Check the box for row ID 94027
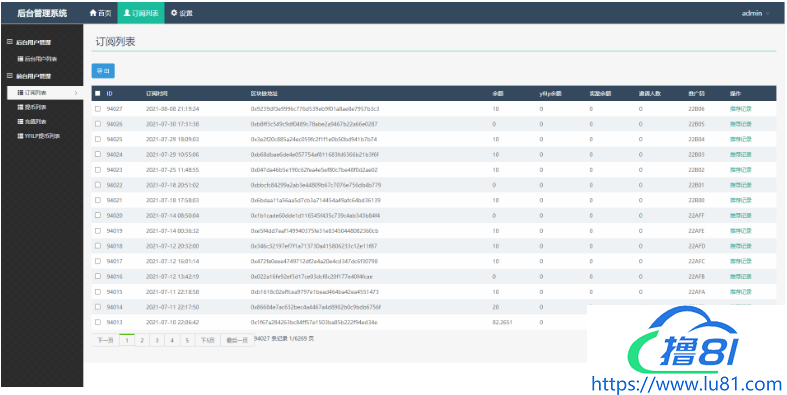The height and width of the screenshot is (395, 787). tap(98, 109)
